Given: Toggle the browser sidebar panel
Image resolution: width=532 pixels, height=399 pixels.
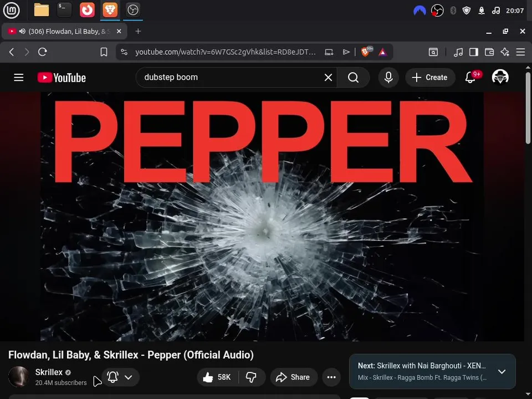Looking at the screenshot, I should 474,52.
